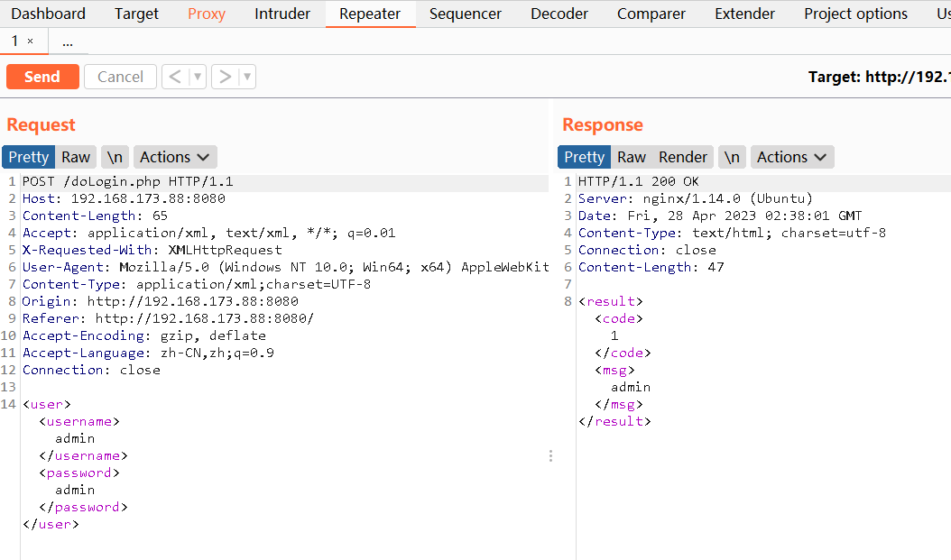Click the POST /doLogin.php line in the request editor
This screenshot has width=951, height=560.
coord(127,181)
